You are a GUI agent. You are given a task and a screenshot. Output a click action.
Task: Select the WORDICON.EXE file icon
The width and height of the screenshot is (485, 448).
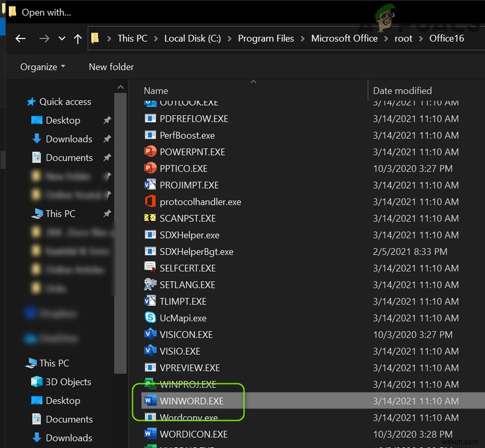(149, 434)
